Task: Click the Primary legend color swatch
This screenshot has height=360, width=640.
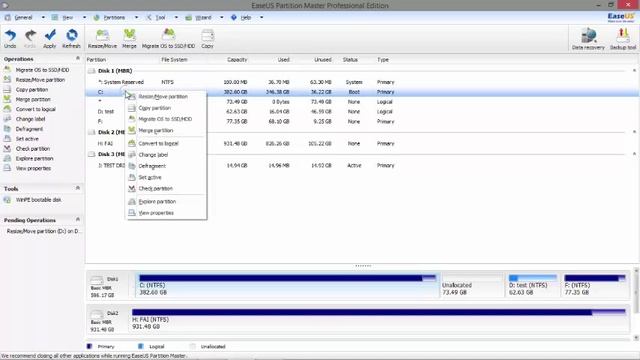Action: tap(89, 347)
